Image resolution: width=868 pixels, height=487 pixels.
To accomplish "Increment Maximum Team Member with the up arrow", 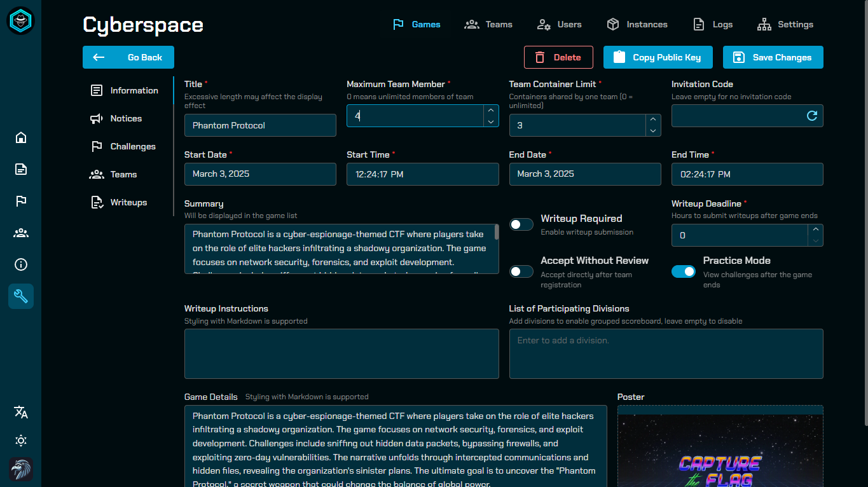I will (x=490, y=109).
